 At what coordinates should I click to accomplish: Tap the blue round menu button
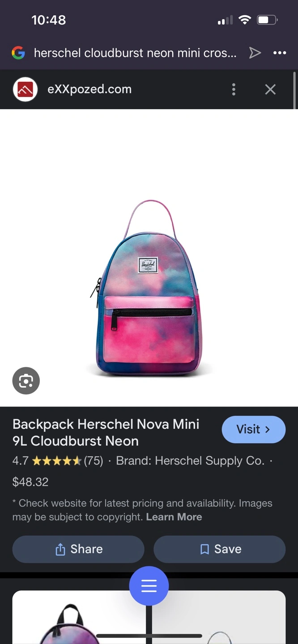[149, 586]
